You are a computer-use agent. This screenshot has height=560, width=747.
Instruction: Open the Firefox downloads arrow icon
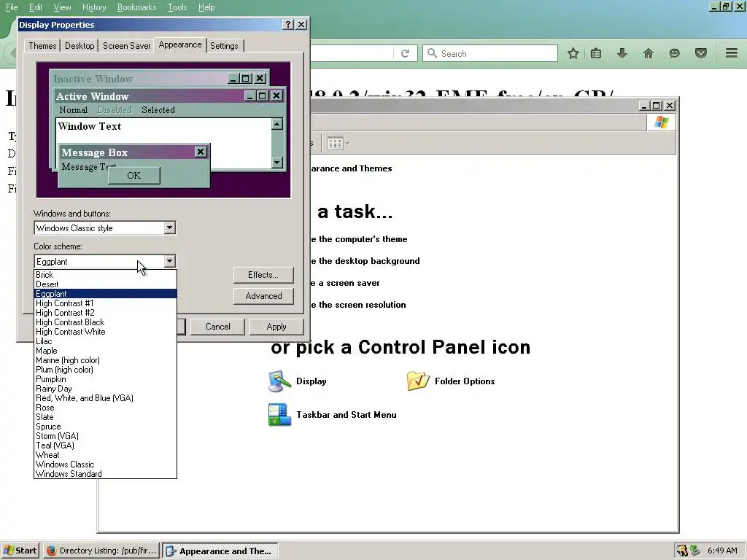pyautogui.click(x=622, y=53)
